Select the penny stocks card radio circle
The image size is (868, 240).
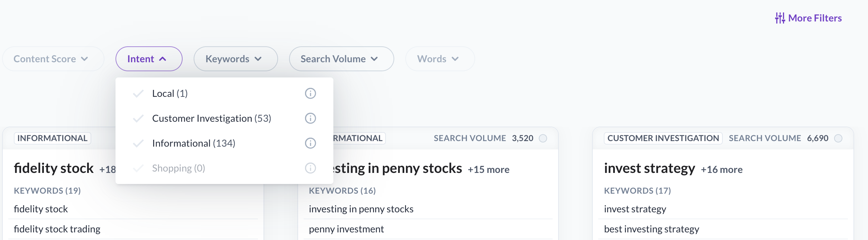[543, 138]
